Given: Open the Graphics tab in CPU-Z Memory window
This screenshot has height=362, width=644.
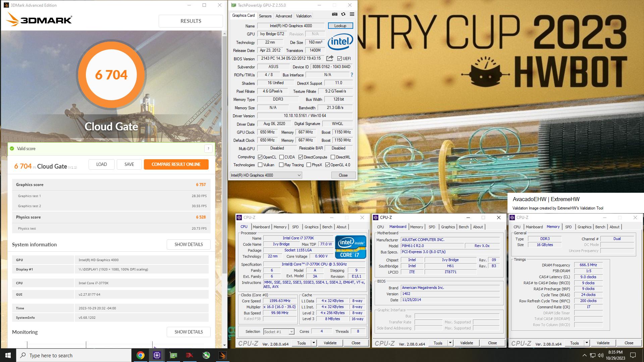Looking at the screenshot, I should point(584,227).
